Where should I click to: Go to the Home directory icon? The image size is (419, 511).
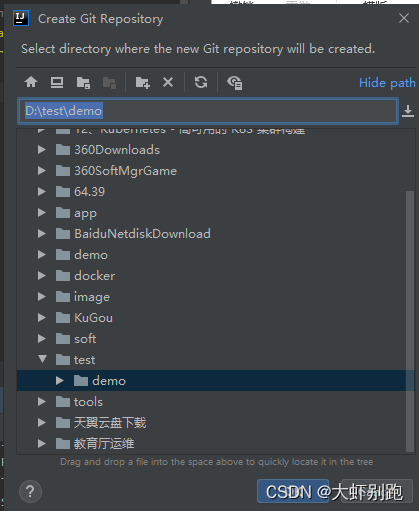(31, 82)
